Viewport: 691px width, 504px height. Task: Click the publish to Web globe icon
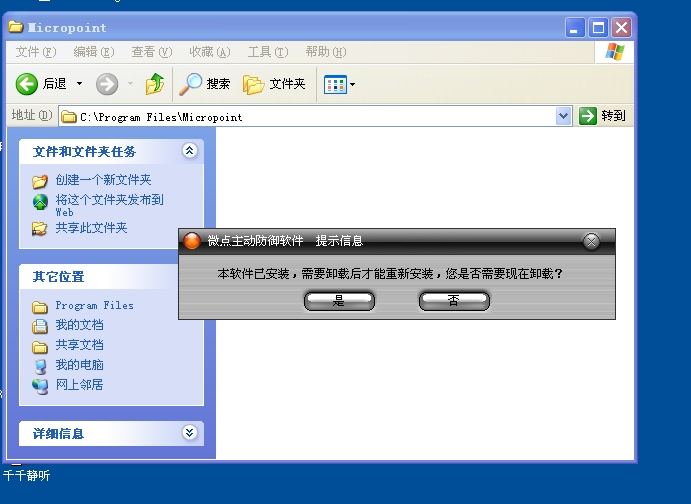40,202
